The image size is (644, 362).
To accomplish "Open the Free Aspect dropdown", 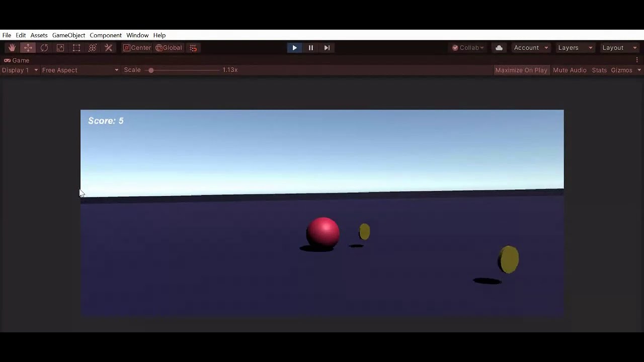I will pos(80,70).
